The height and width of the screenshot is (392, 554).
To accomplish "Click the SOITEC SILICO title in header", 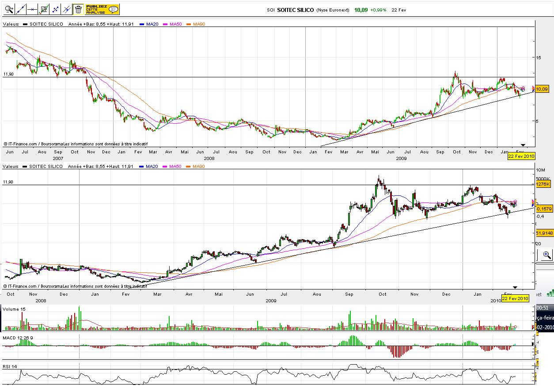I will (296, 10).
